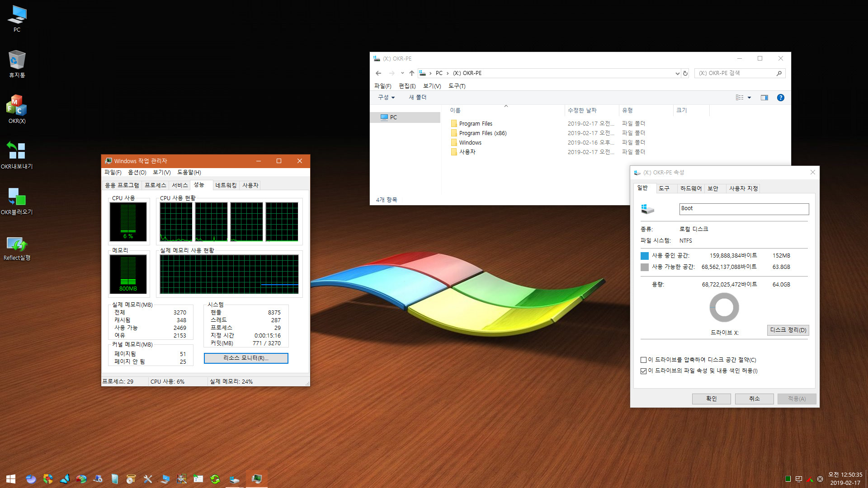The image size is (868, 488).
Task: Click the blue pie-disk taskbar icon next to Start
Action: click(31, 479)
